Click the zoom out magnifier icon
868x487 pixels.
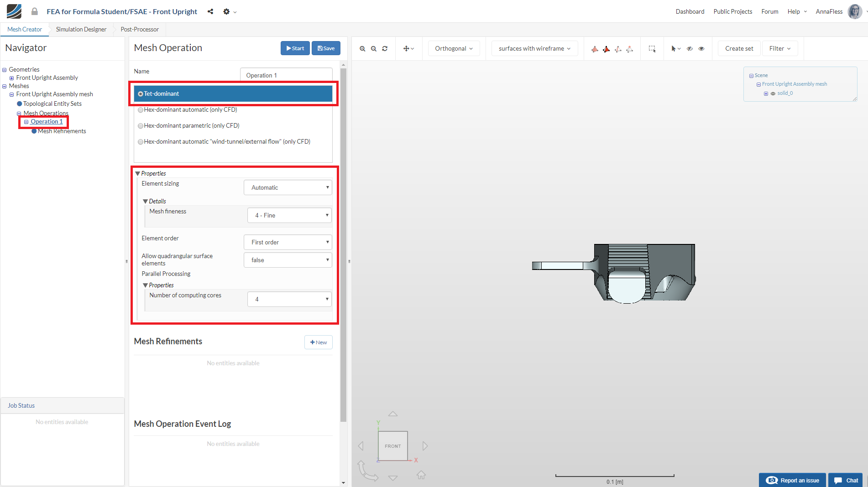[374, 49]
